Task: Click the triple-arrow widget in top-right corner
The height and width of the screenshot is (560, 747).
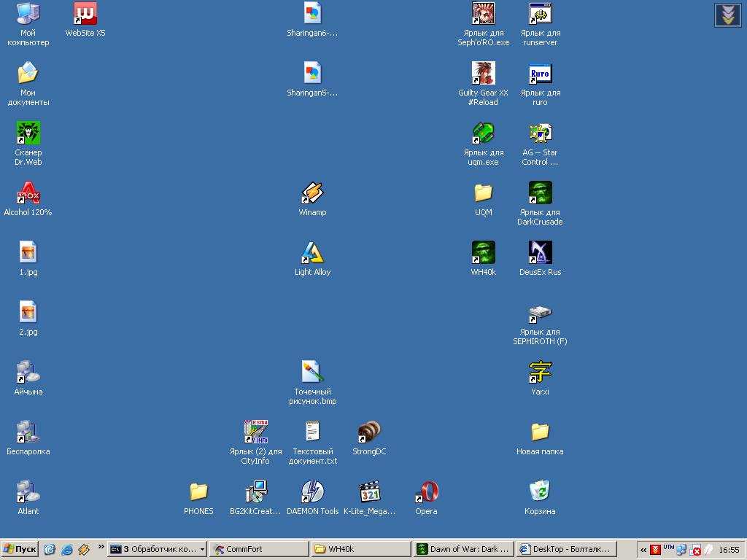Action: pyautogui.click(x=727, y=15)
